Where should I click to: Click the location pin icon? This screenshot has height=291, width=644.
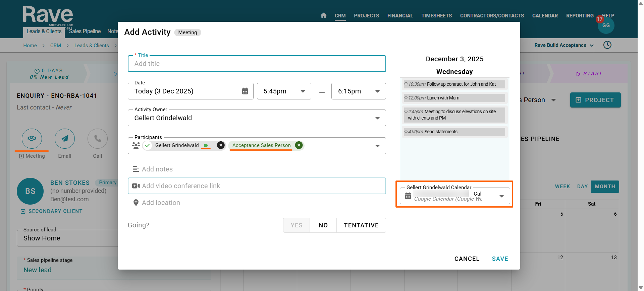point(136,203)
